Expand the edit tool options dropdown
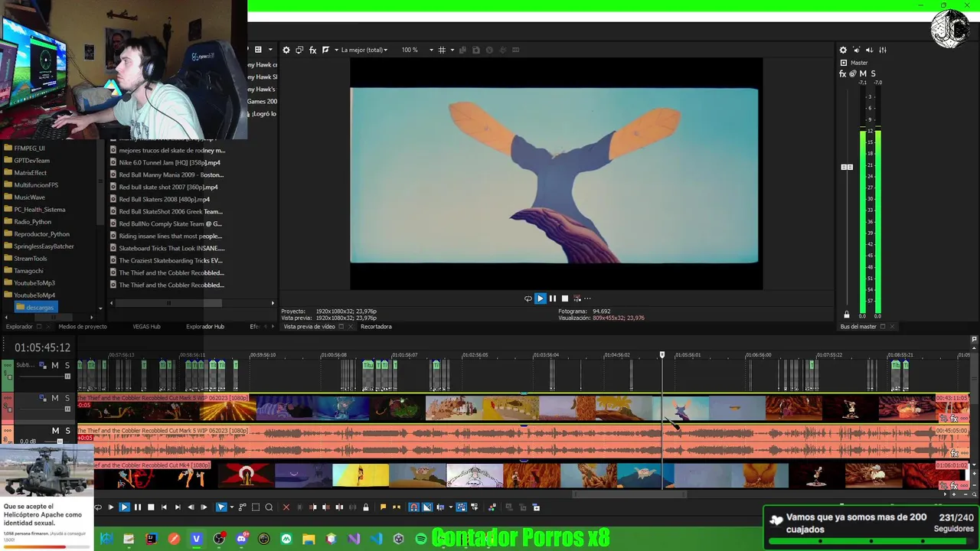 231,507
